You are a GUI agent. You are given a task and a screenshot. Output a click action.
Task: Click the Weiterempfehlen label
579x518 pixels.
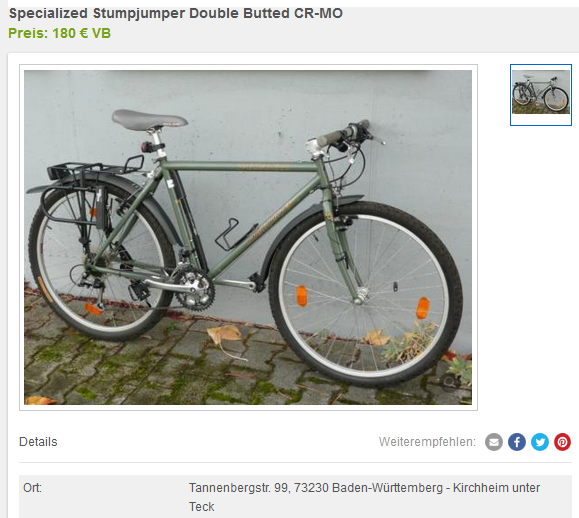click(427, 442)
